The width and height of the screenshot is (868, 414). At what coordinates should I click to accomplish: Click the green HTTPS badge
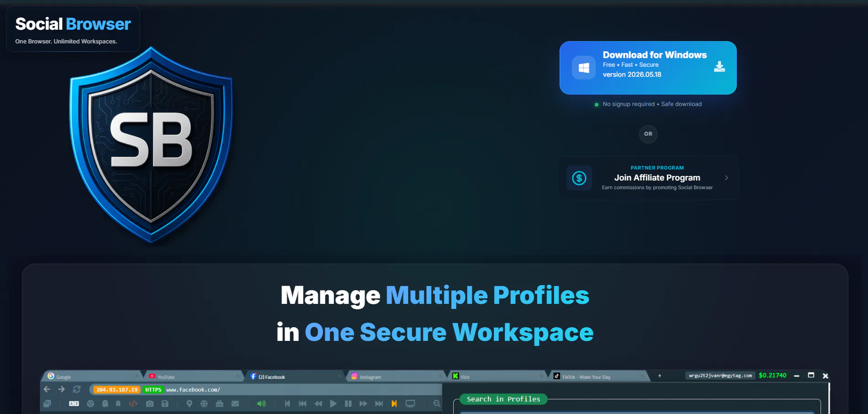[153, 390]
